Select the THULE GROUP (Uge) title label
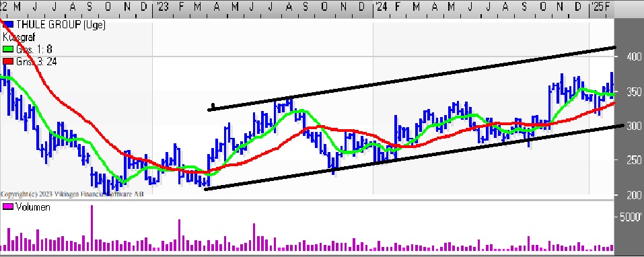Image resolution: width=644 pixels, height=257 pixels. coord(61,25)
